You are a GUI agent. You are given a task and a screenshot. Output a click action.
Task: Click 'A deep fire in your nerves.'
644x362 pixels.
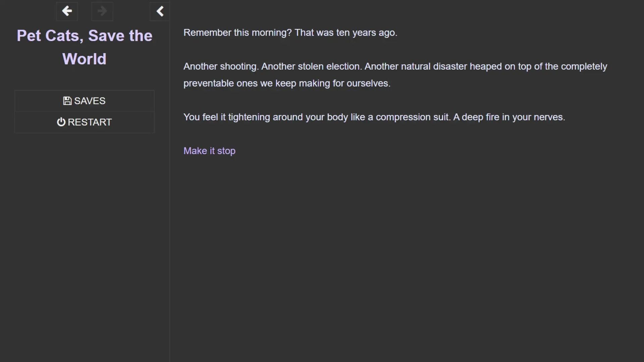pyautogui.click(x=509, y=117)
